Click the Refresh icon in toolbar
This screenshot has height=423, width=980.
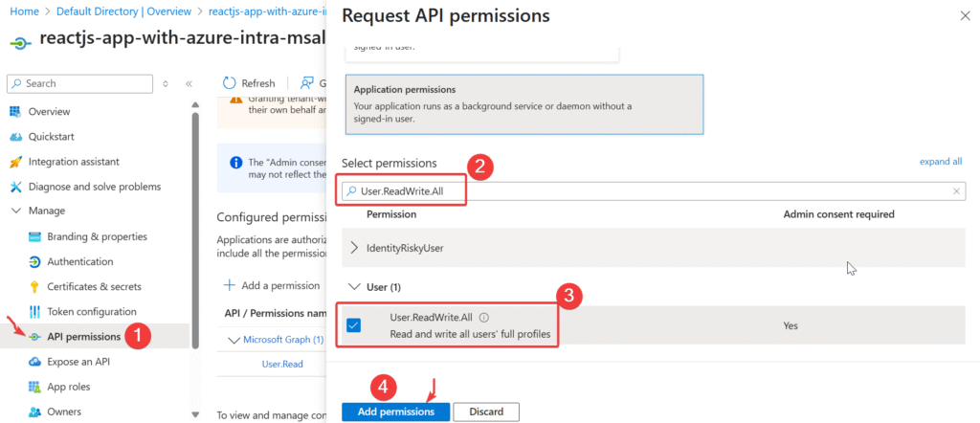[230, 83]
